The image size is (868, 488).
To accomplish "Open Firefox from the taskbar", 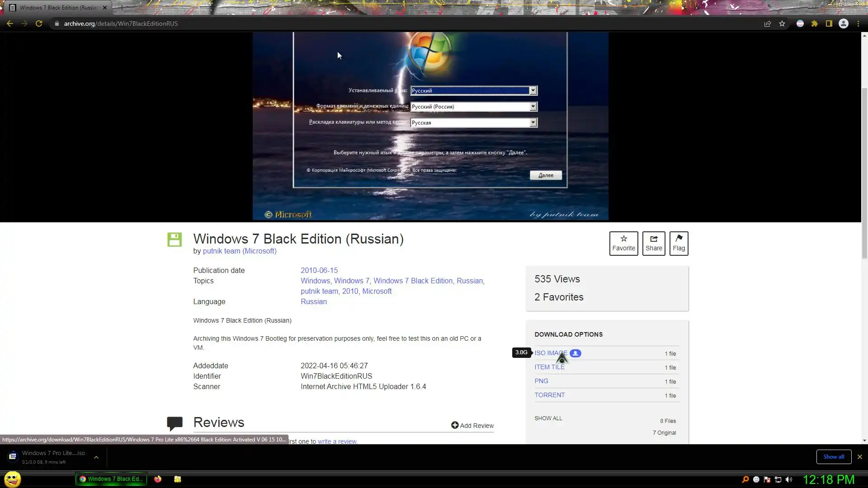I will point(158,479).
